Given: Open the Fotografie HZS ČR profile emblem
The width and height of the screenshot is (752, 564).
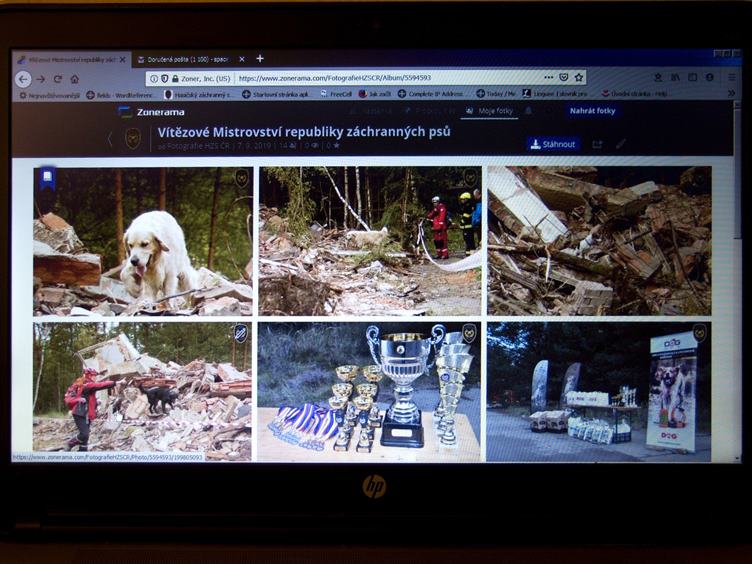Looking at the screenshot, I should click(x=133, y=139).
